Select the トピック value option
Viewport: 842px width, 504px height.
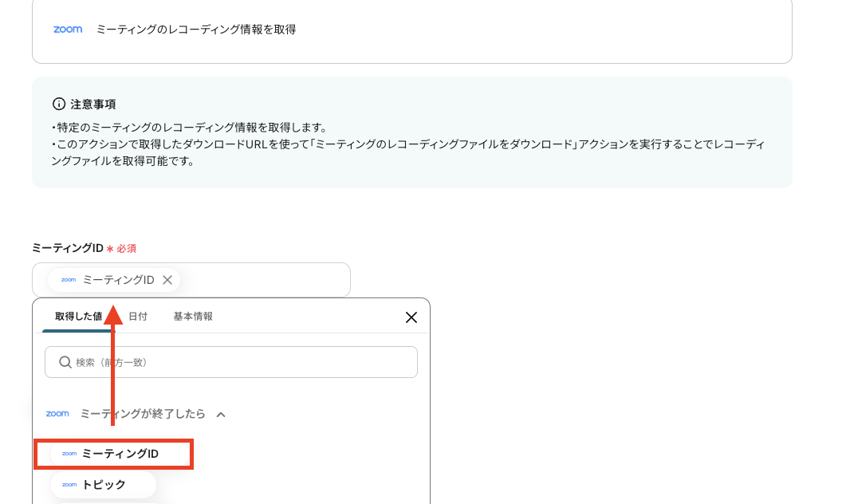[104, 484]
